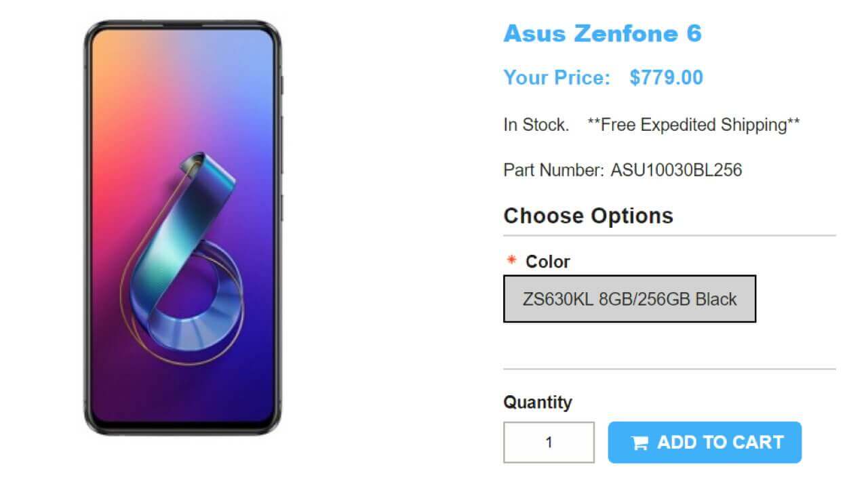This screenshot has height=488, width=868.
Task: Click the $779.00 price amount
Action: pos(666,78)
